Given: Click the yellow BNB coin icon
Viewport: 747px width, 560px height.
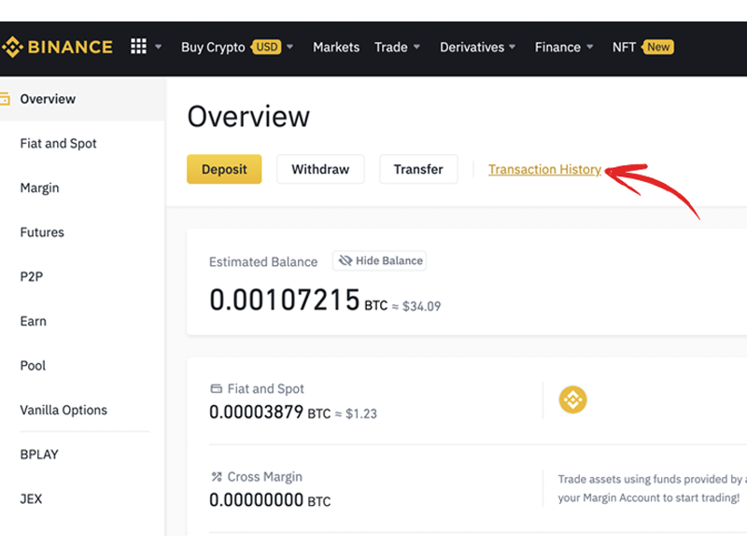Looking at the screenshot, I should [572, 399].
